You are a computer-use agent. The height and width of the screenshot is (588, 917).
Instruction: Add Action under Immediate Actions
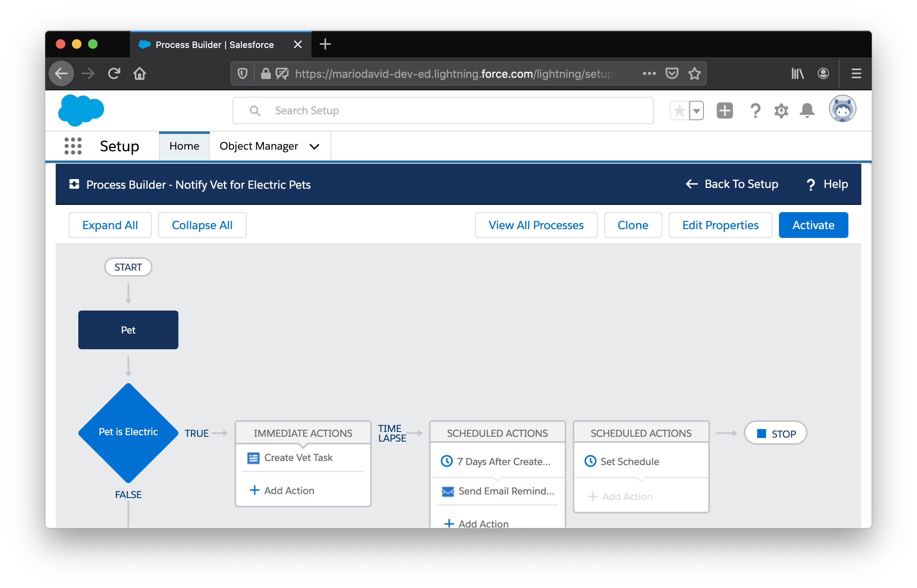point(282,490)
